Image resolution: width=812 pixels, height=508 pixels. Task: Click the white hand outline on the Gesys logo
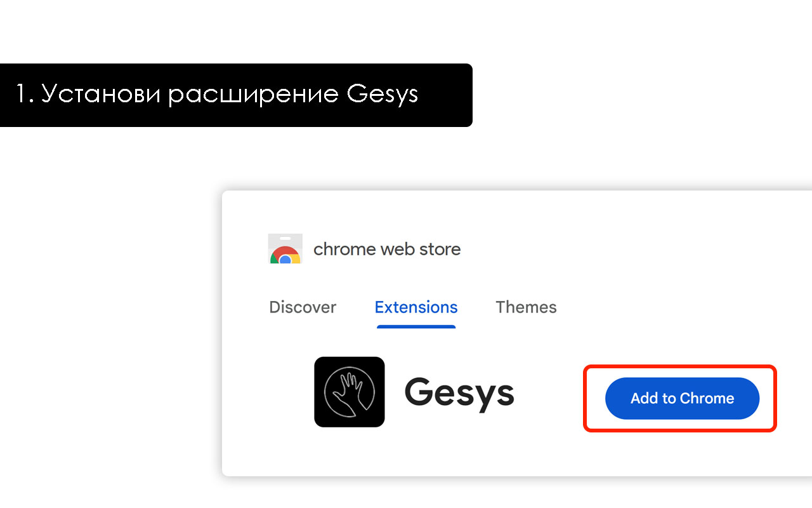click(350, 392)
